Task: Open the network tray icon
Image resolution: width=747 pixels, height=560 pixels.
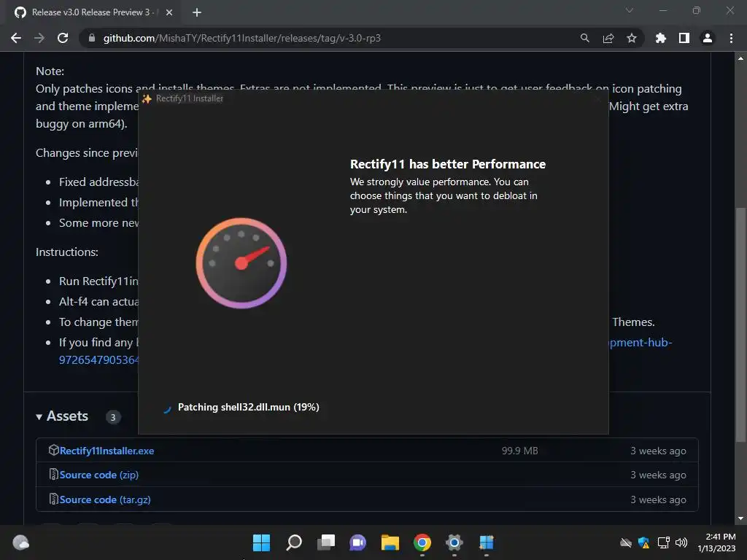Action: [663, 542]
